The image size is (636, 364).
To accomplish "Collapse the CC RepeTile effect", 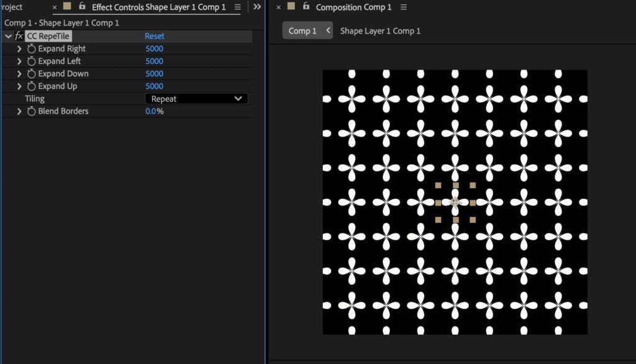I will pyautogui.click(x=8, y=36).
